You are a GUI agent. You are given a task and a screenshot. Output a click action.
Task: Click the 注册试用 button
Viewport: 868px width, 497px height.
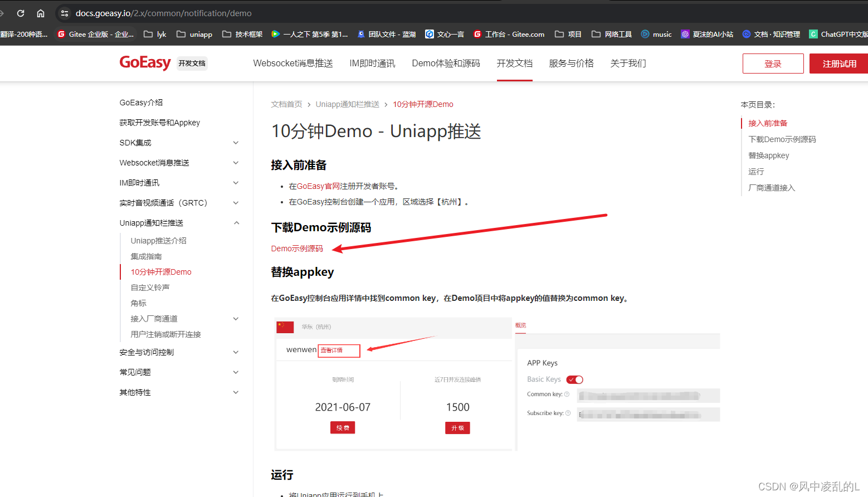(x=838, y=63)
